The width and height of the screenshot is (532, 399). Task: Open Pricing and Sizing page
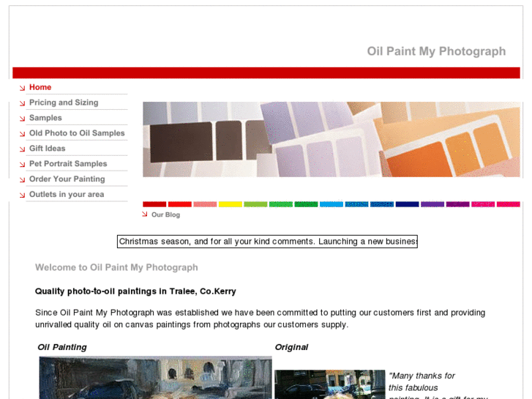click(64, 102)
